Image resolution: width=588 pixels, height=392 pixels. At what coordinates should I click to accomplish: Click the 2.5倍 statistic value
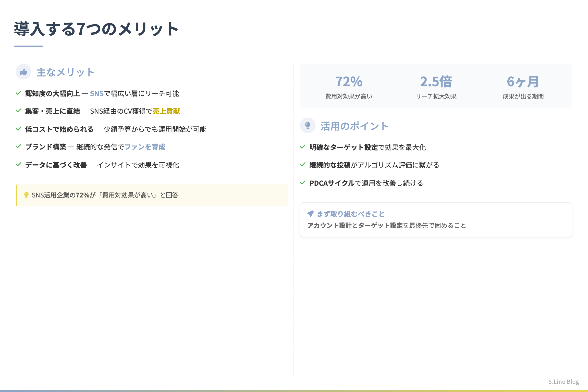[x=436, y=82]
